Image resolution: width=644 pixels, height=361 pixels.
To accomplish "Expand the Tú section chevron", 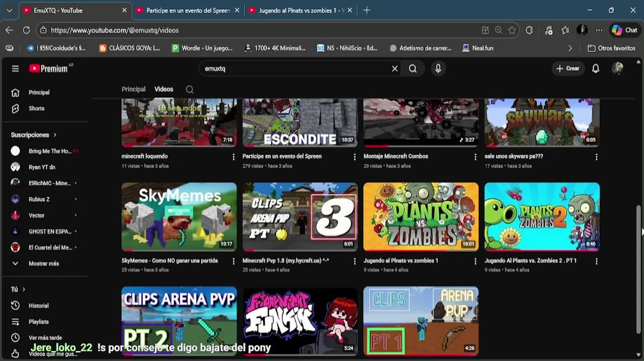I will coord(24,289).
